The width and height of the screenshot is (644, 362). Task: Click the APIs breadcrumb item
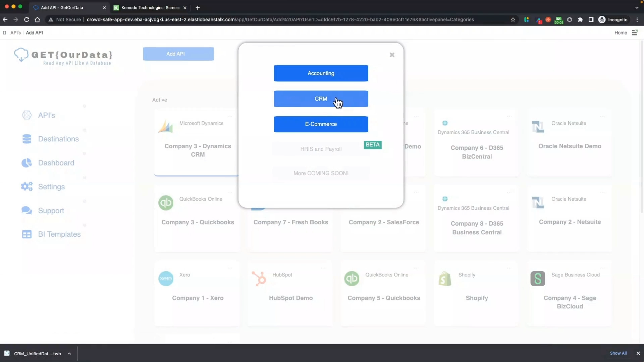tap(15, 33)
